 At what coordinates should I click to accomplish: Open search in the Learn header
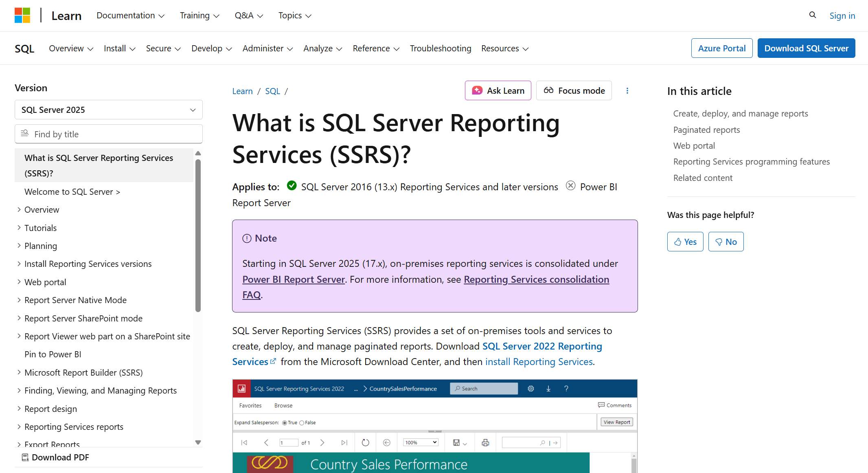(813, 15)
